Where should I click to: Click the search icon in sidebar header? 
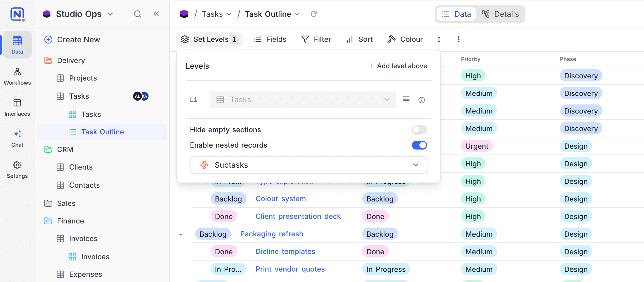[x=138, y=14]
